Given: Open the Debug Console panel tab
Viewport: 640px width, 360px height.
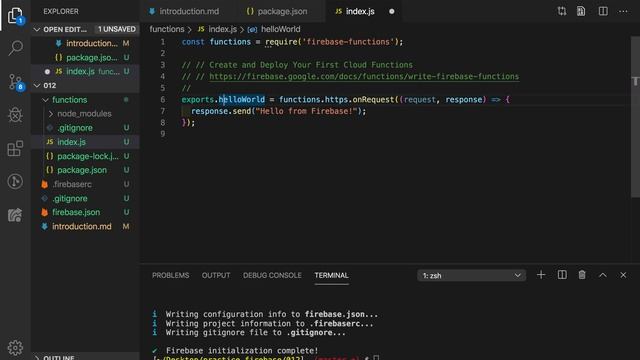Looking at the screenshot, I should pos(272,276).
